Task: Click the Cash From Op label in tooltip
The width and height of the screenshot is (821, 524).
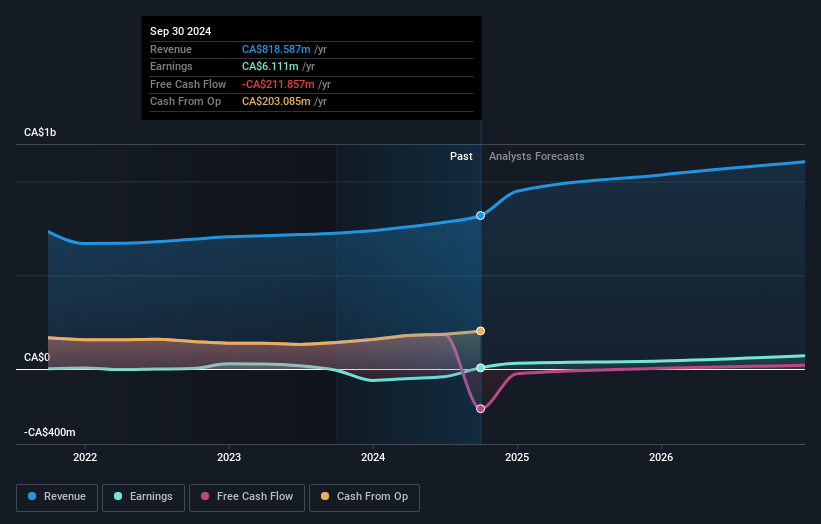Action: click(x=185, y=102)
